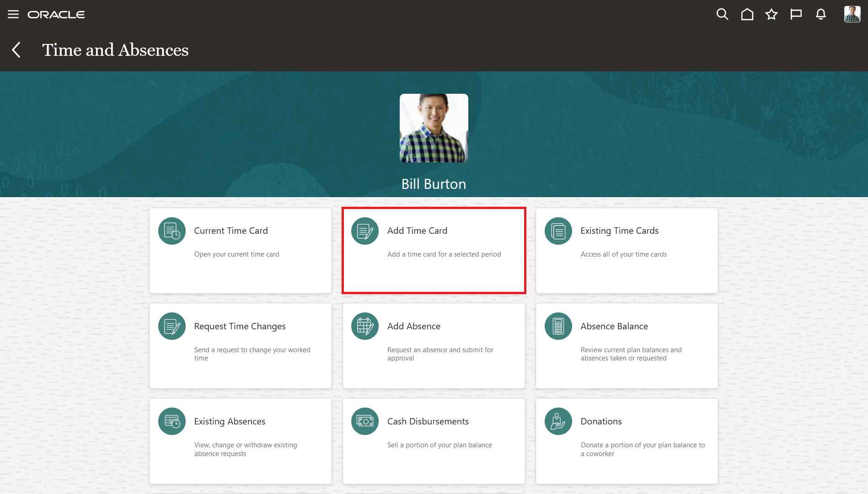Click the Home icon in top bar

747,14
